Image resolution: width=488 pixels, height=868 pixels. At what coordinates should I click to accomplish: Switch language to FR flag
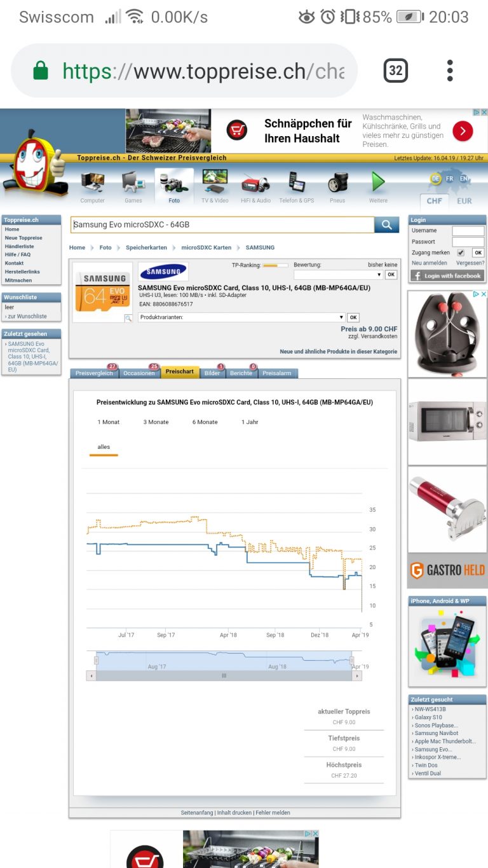tap(450, 179)
